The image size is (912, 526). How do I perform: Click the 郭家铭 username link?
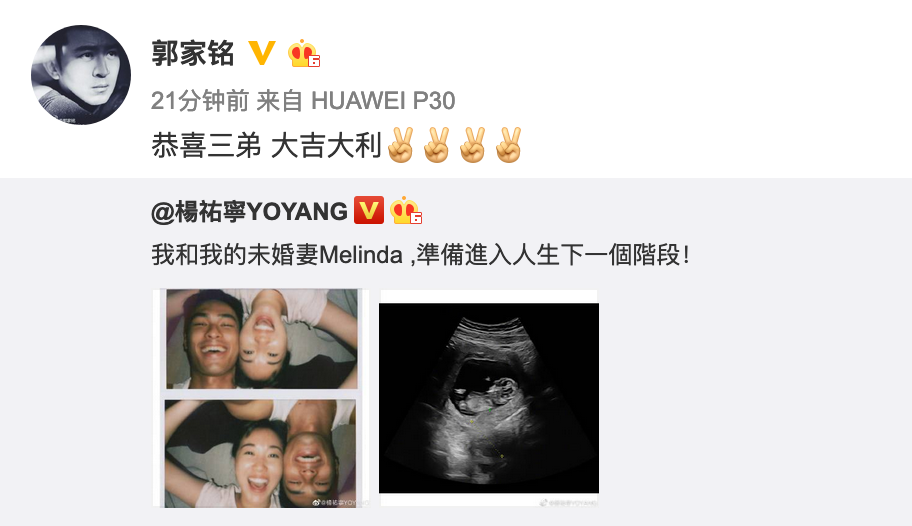[x=193, y=54]
